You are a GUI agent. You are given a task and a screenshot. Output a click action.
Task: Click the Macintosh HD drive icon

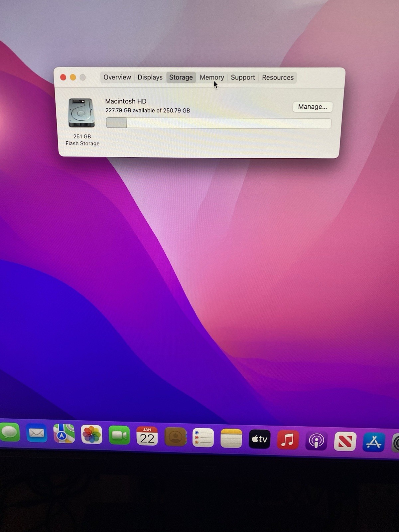pos(81,113)
